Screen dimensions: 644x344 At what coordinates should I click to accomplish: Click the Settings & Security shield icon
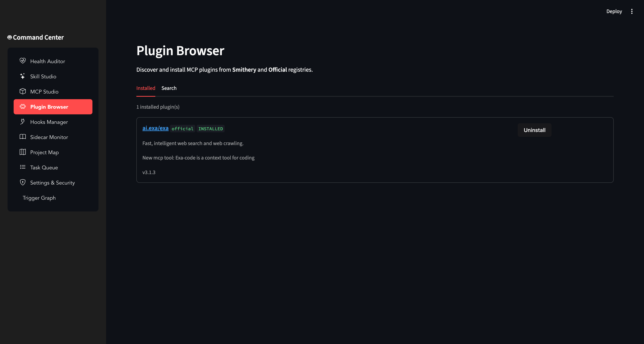click(x=23, y=182)
